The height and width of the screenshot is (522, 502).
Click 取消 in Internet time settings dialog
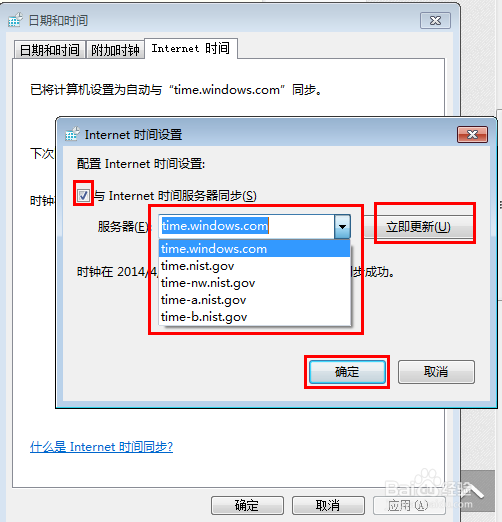[436, 371]
